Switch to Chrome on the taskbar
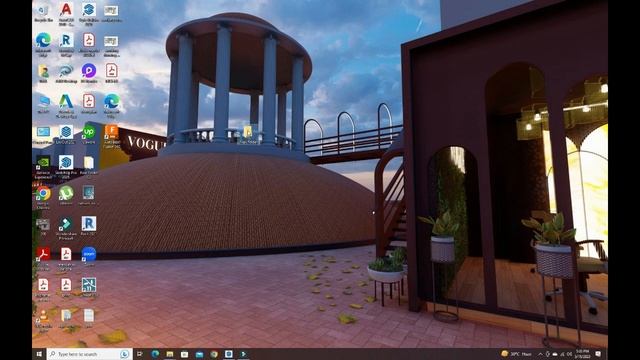The height and width of the screenshot is (360, 640). tap(214, 354)
